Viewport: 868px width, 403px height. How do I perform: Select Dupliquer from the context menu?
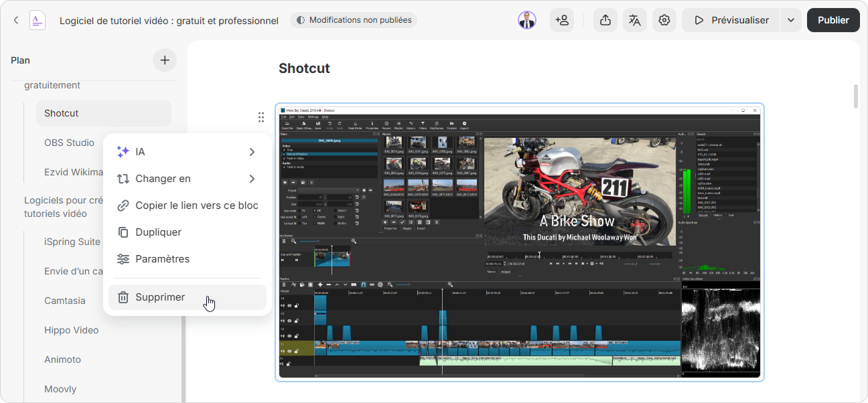[x=158, y=232]
